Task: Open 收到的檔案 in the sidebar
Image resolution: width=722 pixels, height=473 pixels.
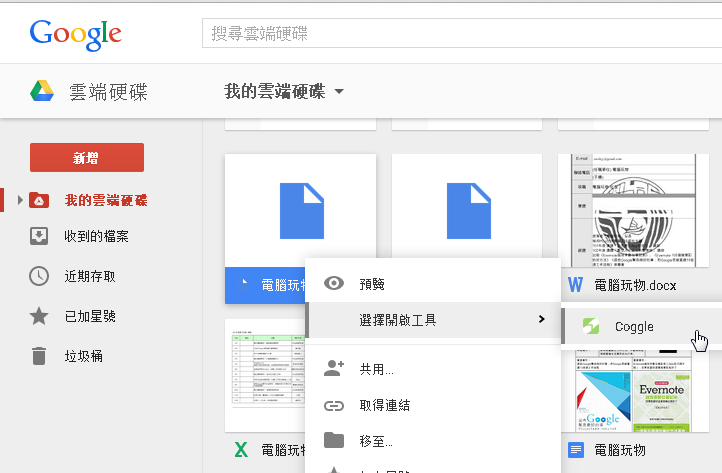Action: 96,236
